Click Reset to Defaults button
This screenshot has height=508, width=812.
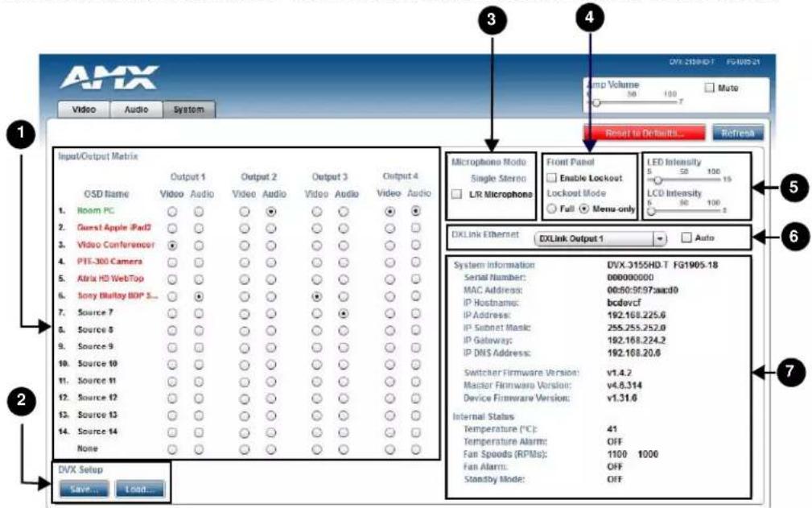coord(645,133)
